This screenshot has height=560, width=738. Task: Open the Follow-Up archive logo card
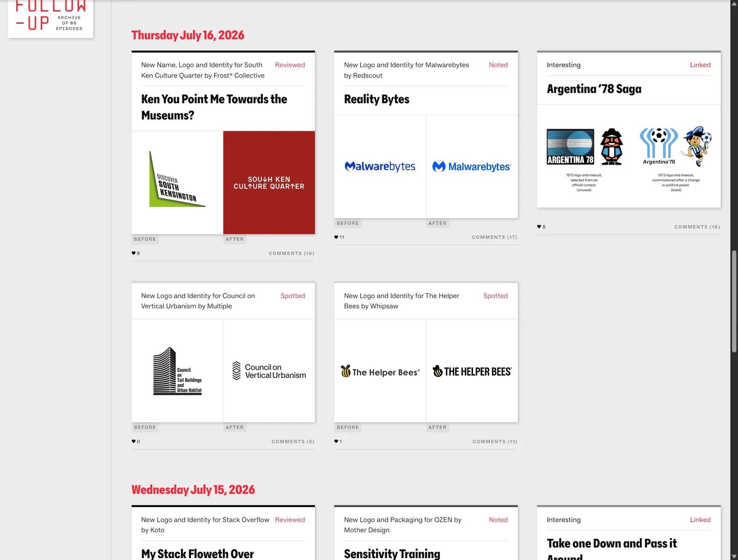tap(51, 18)
